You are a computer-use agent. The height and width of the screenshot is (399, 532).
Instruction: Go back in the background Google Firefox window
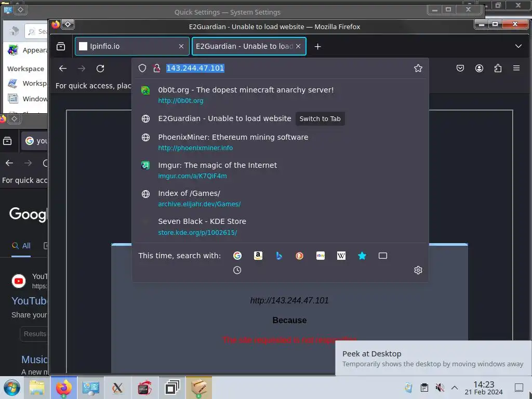[9, 163]
